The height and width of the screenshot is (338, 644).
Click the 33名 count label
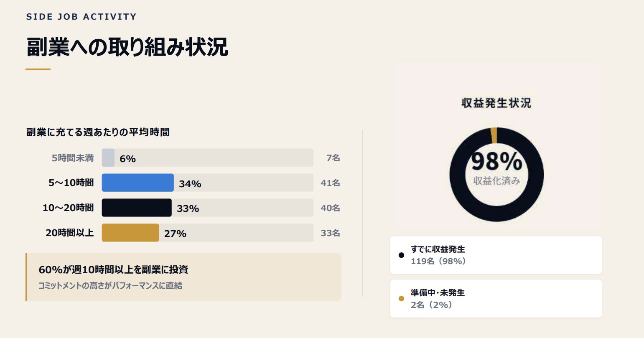pos(330,233)
